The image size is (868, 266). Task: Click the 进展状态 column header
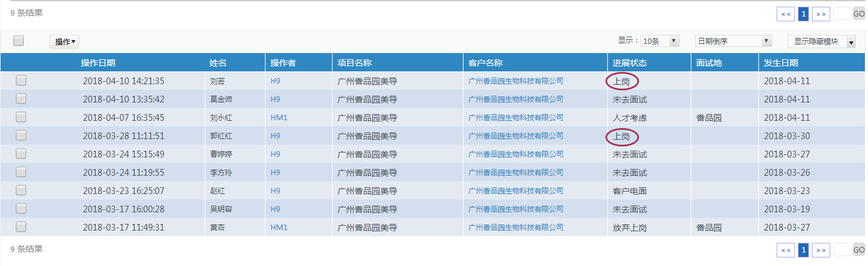[630, 63]
